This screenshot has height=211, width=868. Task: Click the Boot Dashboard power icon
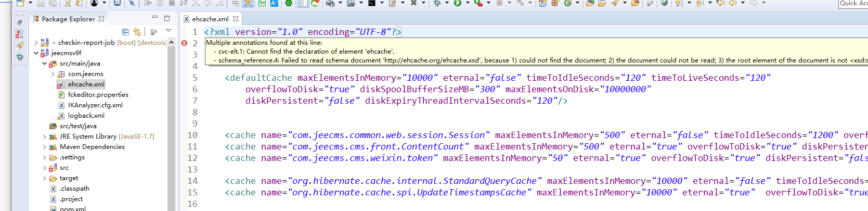tap(289, 3)
